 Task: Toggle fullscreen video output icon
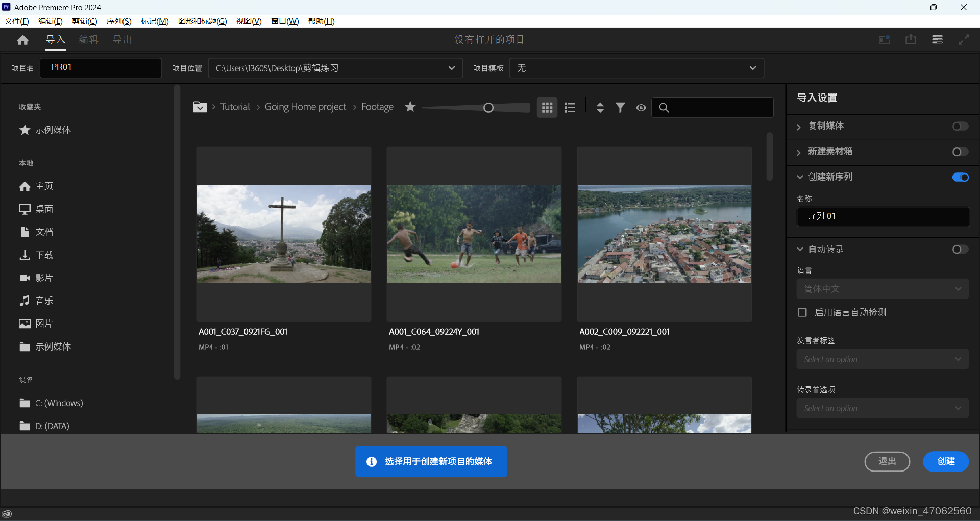click(x=964, y=40)
